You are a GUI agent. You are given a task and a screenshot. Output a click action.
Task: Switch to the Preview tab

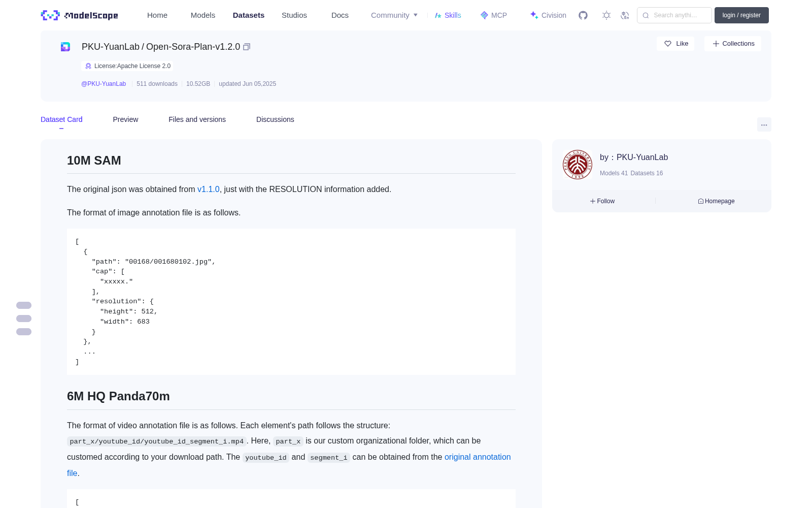point(125,119)
